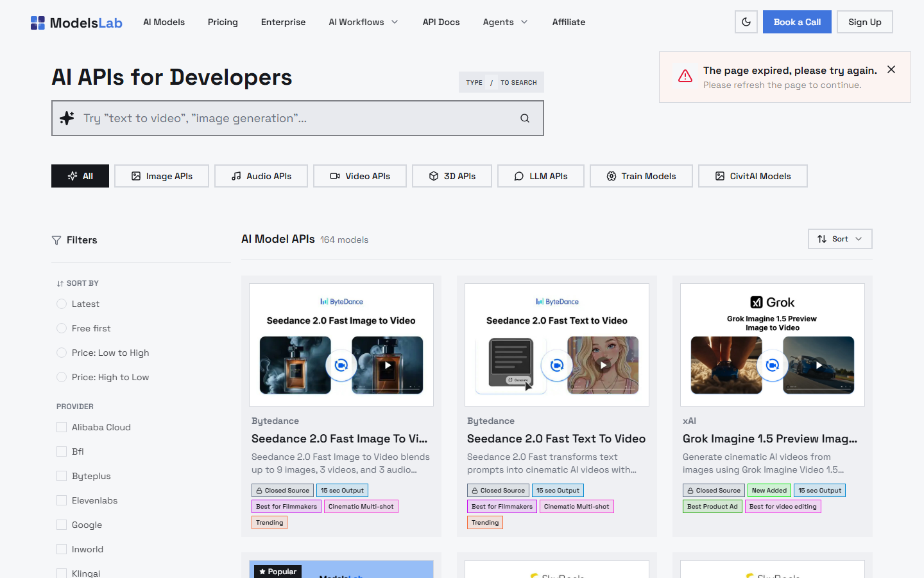Click the ByteDance logo on Text to Video card
Image resolution: width=924 pixels, height=578 pixels.
[x=557, y=301]
